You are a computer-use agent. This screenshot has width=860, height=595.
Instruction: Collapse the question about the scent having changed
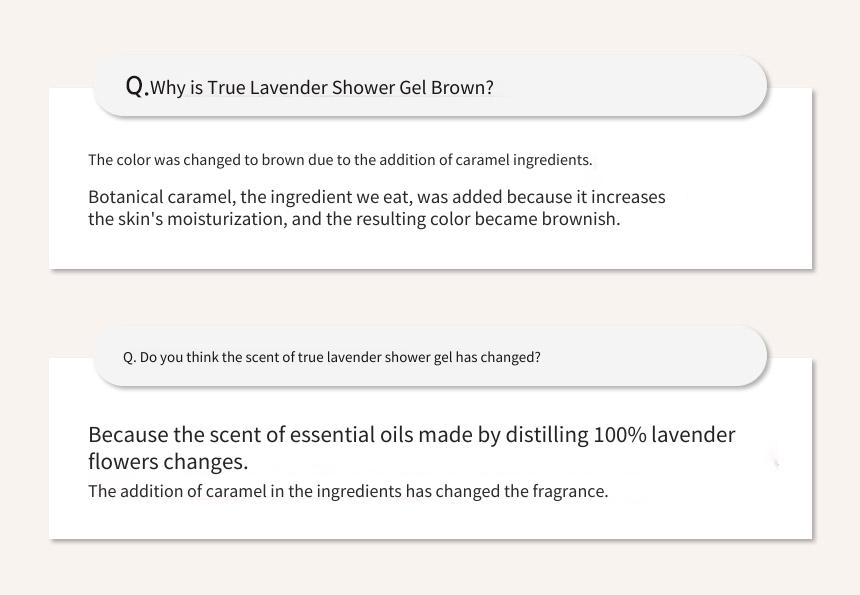pos(430,356)
